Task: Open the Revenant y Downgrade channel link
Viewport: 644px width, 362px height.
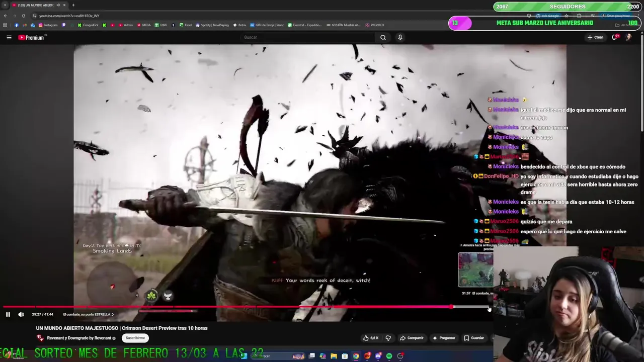Action: point(79,338)
